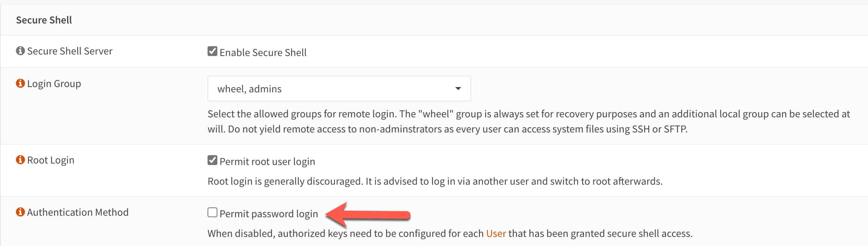Click the 'Enable Secure Shell' label text
The image size is (868, 246).
pyautogui.click(x=263, y=53)
